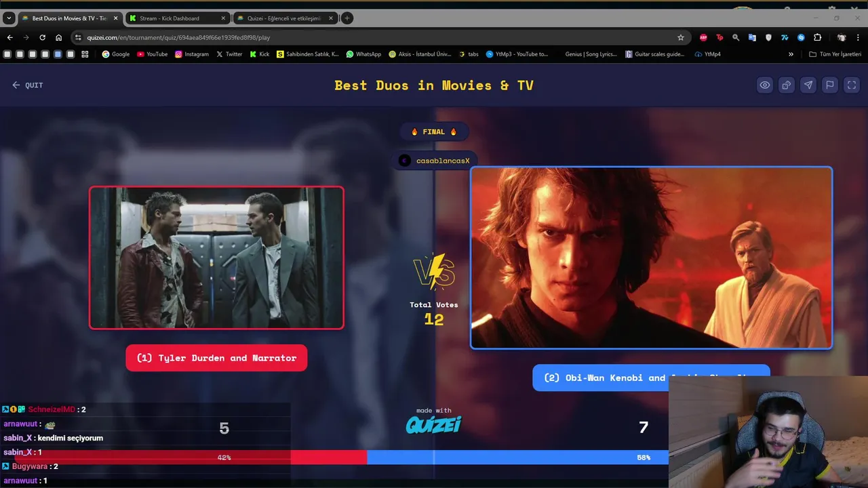Open the red Tp extension

pos(719,37)
